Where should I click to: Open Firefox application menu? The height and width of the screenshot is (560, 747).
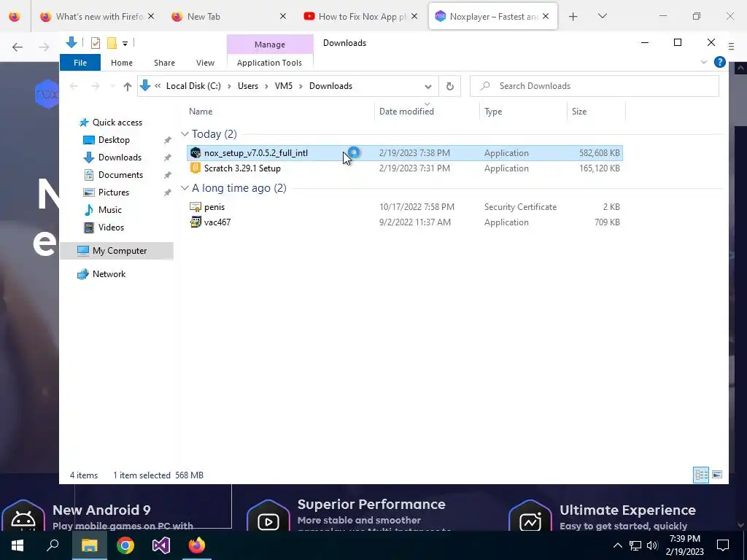coord(731,47)
